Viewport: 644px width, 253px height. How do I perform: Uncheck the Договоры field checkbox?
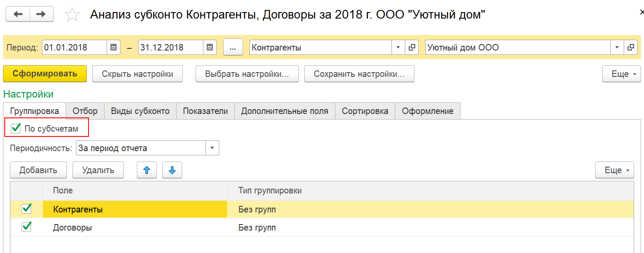click(x=26, y=227)
